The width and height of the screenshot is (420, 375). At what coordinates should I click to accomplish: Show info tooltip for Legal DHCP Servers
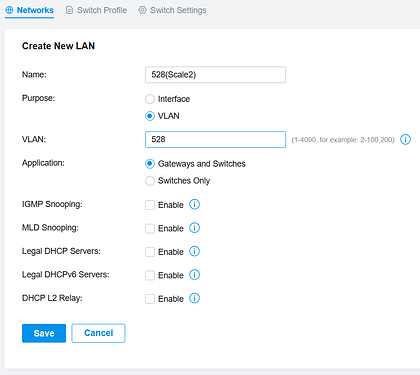click(x=194, y=251)
